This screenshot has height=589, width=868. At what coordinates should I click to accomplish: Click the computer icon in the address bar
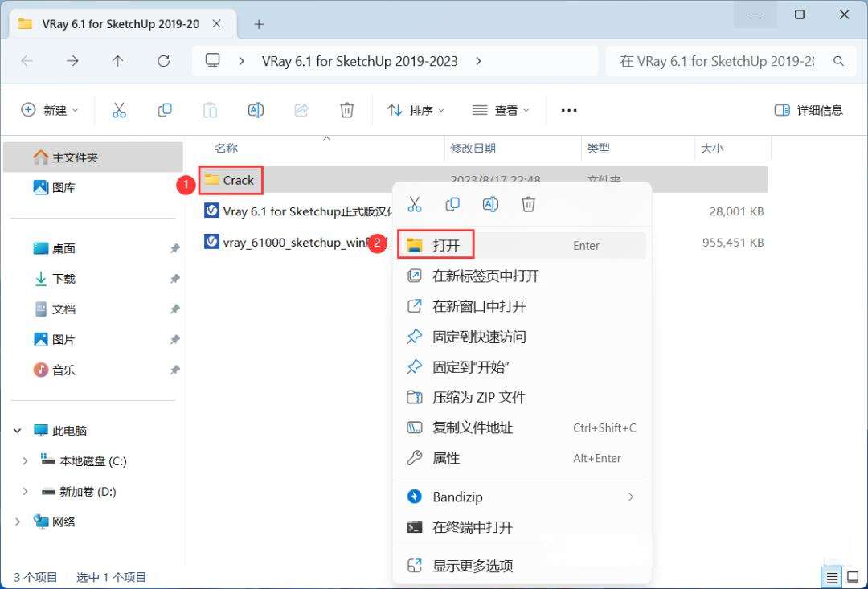coord(212,60)
